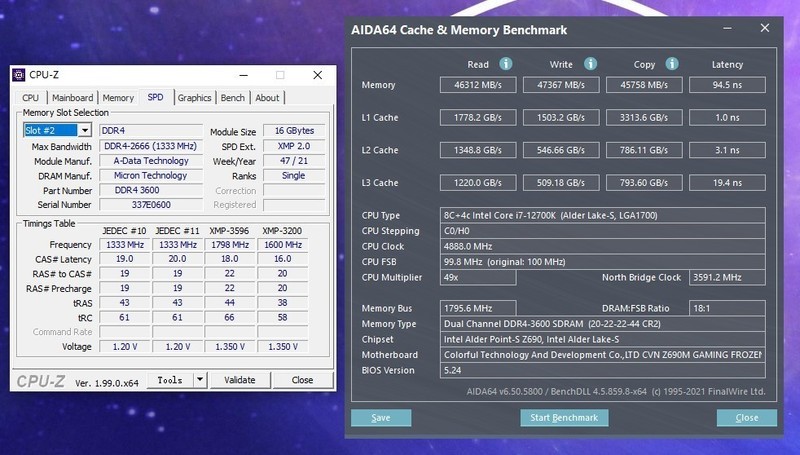
Task: Click SPD Ext. XMP 2.0 field
Action: point(294,146)
